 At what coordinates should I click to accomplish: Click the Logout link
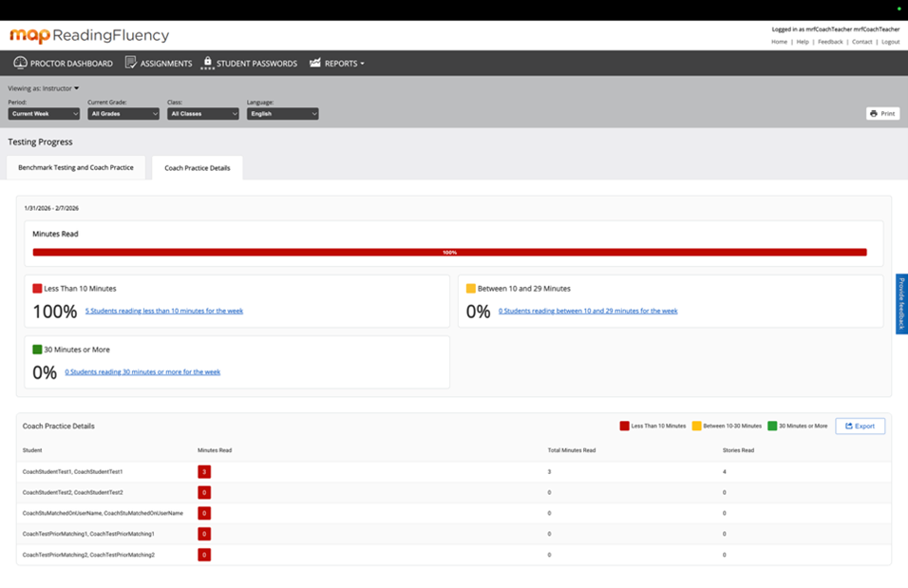pyautogui.click(x=890, y=42)
